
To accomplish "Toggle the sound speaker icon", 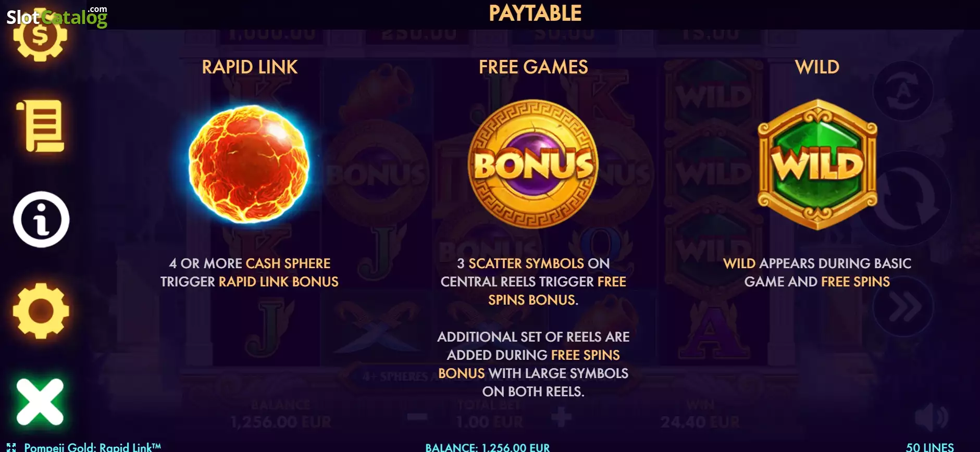I will click(x=931, y=418).
